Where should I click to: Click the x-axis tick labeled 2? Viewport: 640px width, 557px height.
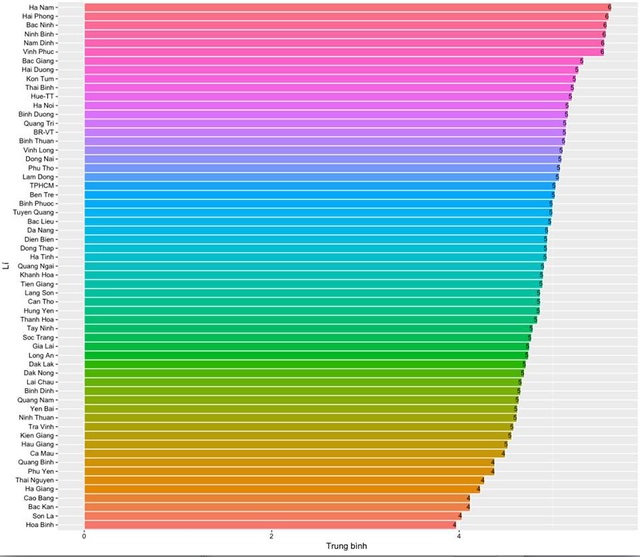271,536
